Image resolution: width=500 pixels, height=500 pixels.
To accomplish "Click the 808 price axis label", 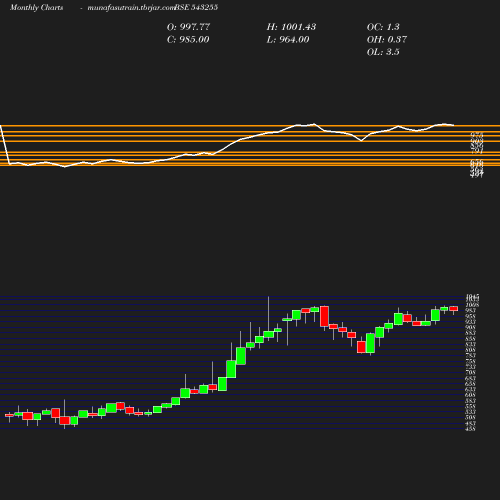I will pos(470,350).
